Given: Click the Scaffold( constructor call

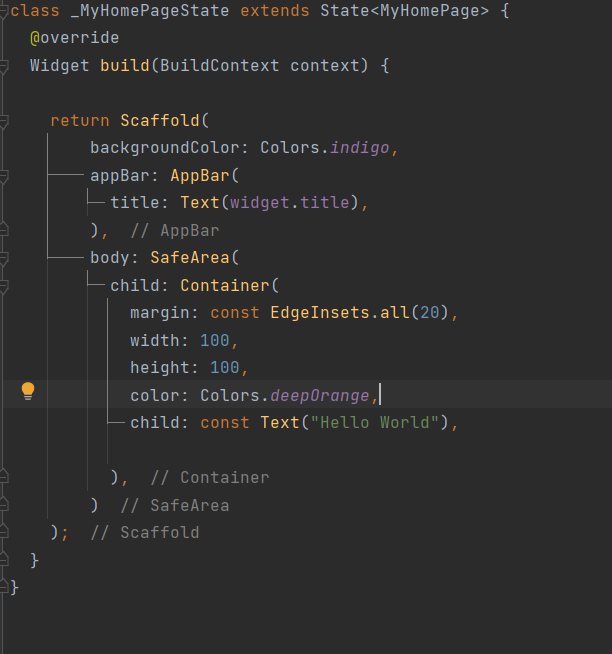Looking at the screenshot, I should click(164, 121).
